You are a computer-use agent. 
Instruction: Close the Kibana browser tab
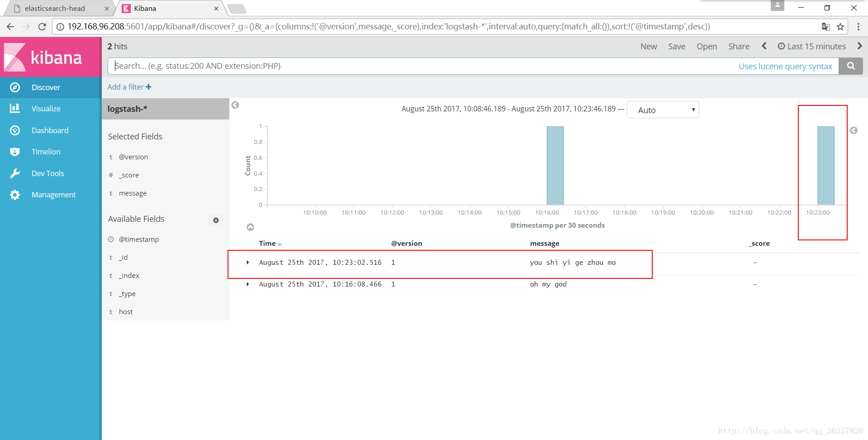coord(216,9)
